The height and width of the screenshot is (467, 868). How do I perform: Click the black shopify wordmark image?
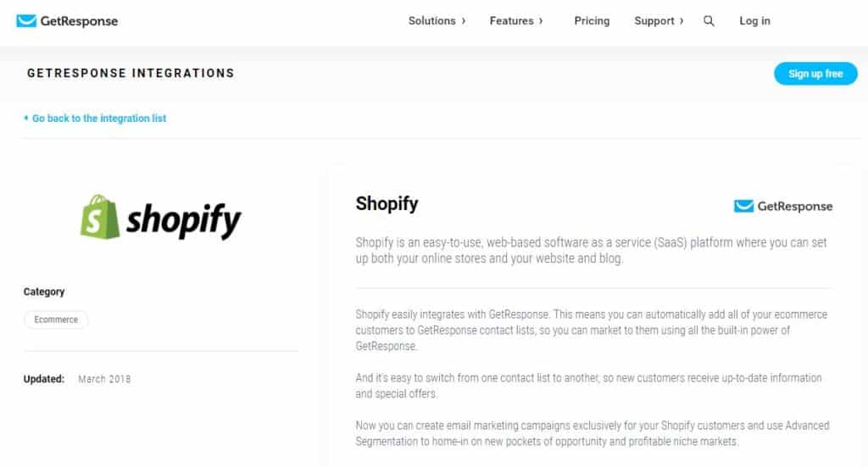click(183, 220)
